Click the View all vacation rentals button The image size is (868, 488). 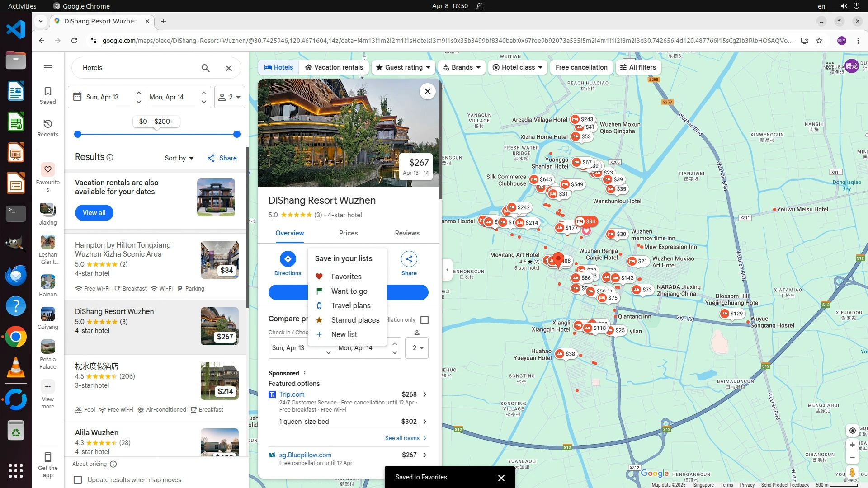click(94, 213)
